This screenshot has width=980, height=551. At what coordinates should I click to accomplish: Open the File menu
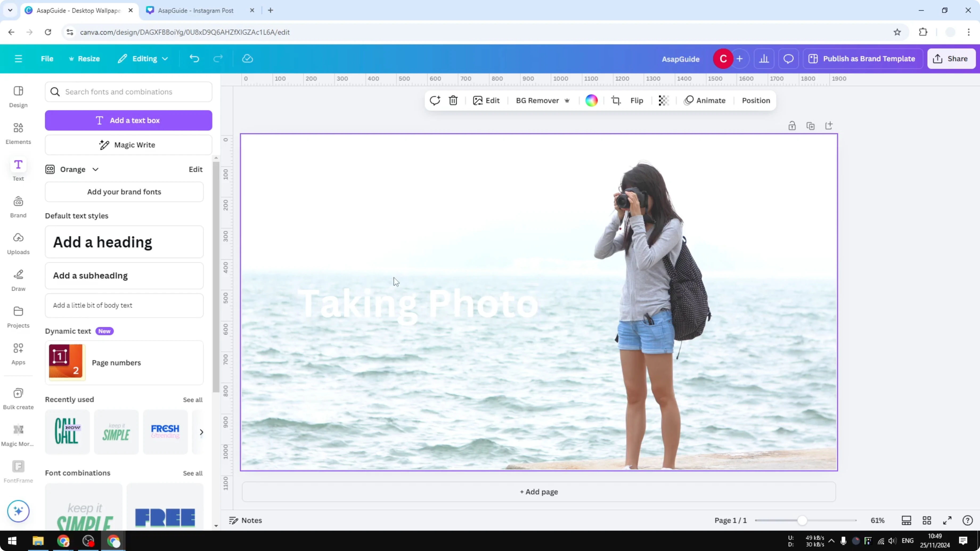[x=47, y=59]
